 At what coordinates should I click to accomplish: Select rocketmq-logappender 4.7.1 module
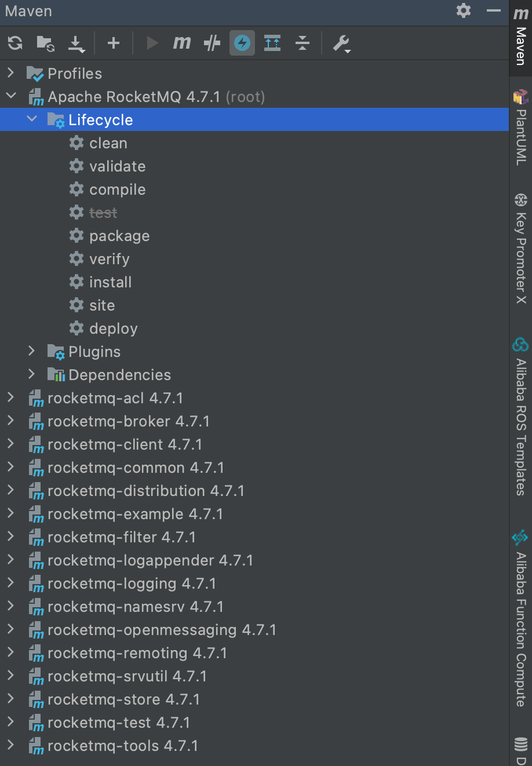[x=150, y=560]
